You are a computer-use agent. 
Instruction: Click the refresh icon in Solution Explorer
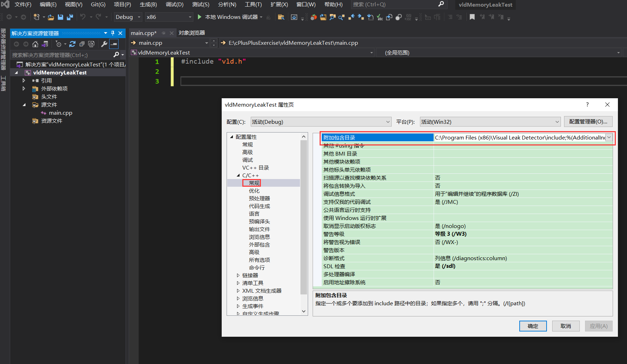tap(72, 44)
